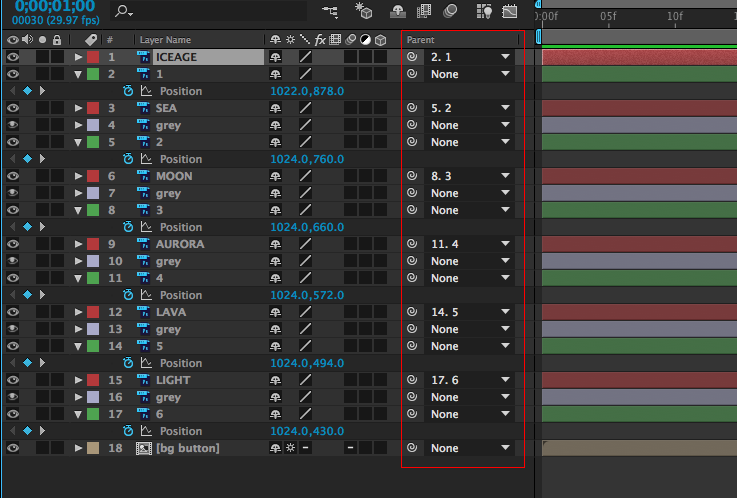
Task: Click the text layer icon of AURORA
Action: point(143,244)
